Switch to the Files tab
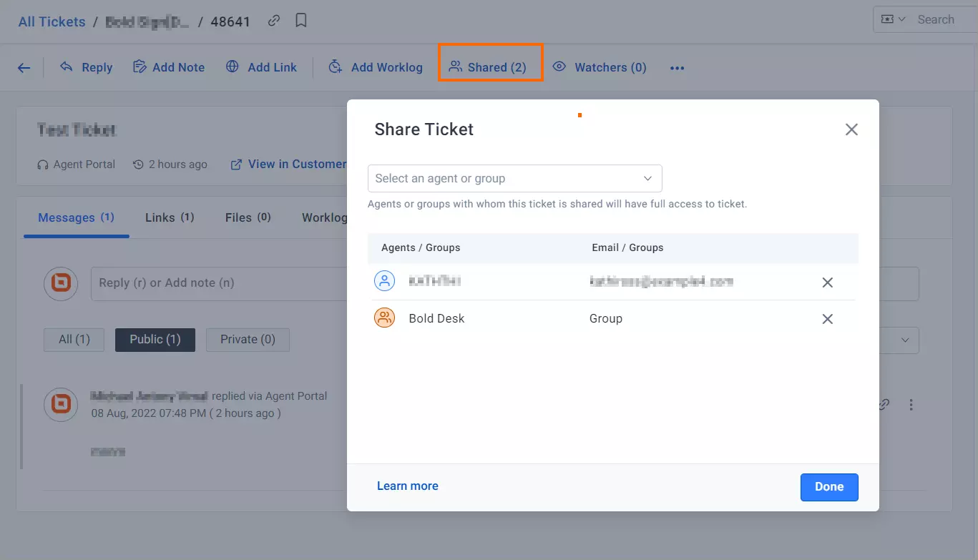 [248, 217]
